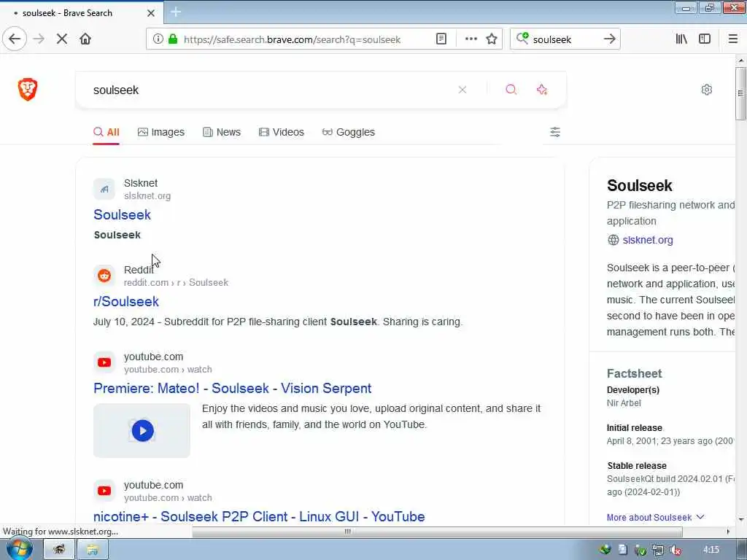The width and height of the screenshot is (747, 560).
Task: Click the network tray icon
Action: pyautogui.click(x=658, y=550)
